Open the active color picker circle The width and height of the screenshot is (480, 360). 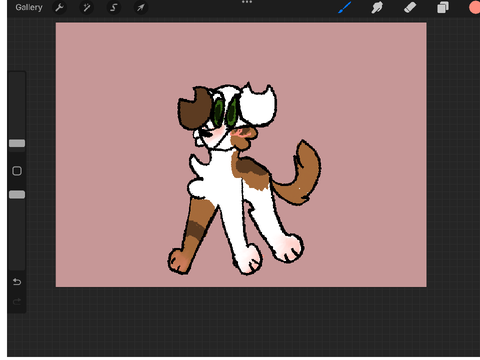(475, 7)
